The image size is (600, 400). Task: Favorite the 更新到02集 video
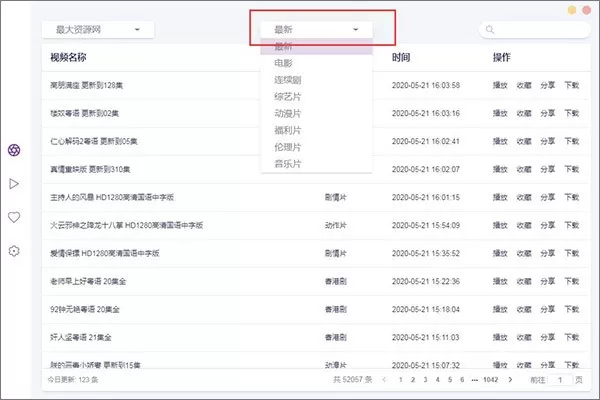524,113
